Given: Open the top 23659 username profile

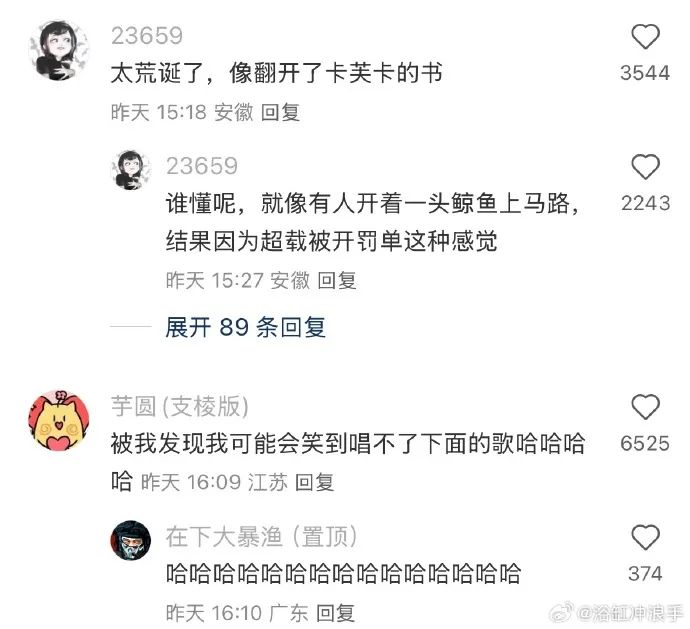Looking at the screenshot, I should click(147, 36).
